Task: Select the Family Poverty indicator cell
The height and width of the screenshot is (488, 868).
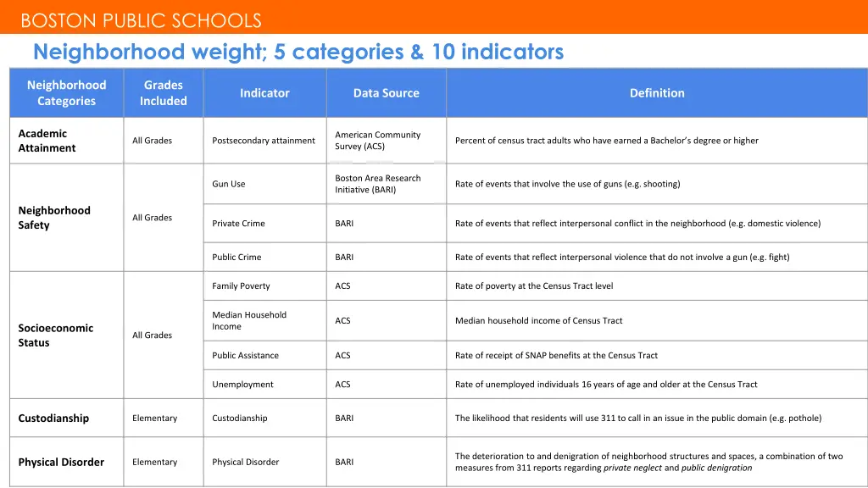Action: click(241, 286)
